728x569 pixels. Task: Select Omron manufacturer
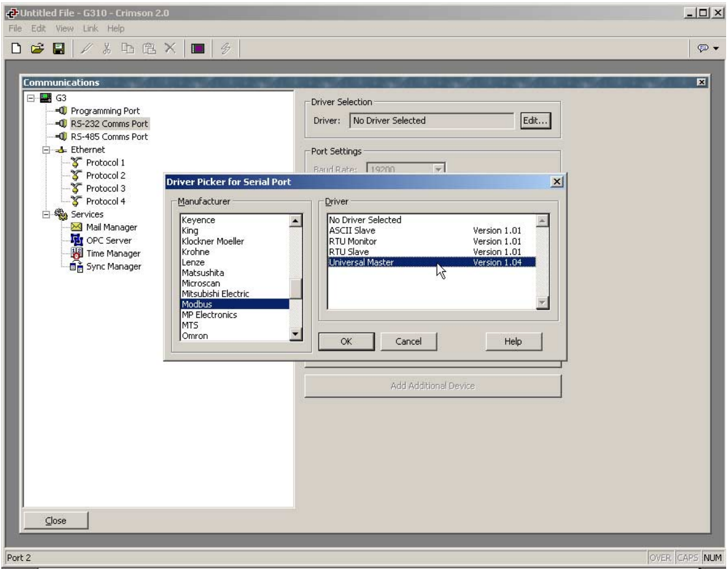pyautogui.click(x=235, y=336)
